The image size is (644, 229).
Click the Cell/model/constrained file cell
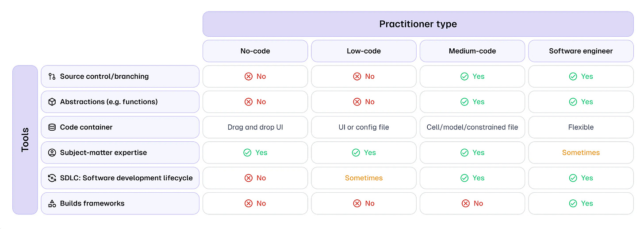[472, 127]
